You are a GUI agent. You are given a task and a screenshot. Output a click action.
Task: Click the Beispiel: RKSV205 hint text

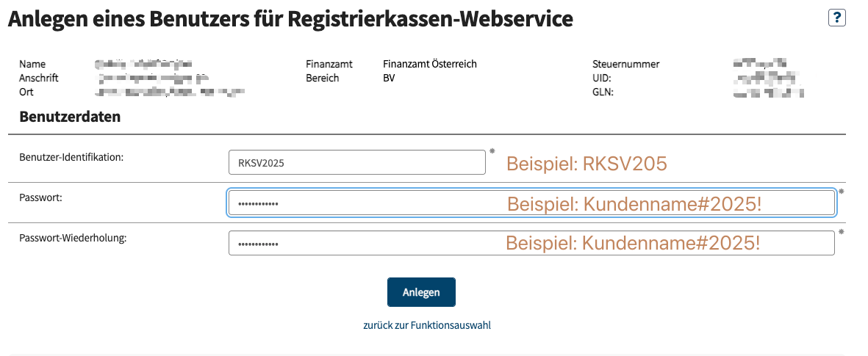587,164
